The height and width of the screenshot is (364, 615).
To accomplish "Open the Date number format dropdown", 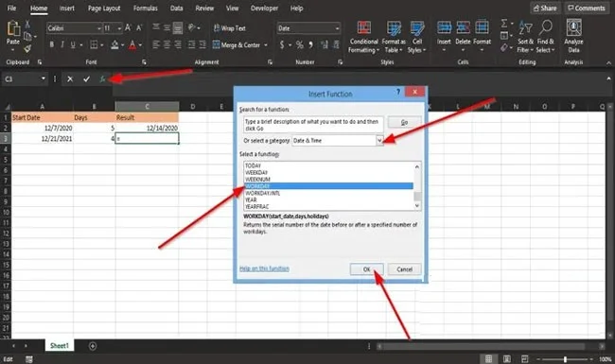I will tap(337, 28).
